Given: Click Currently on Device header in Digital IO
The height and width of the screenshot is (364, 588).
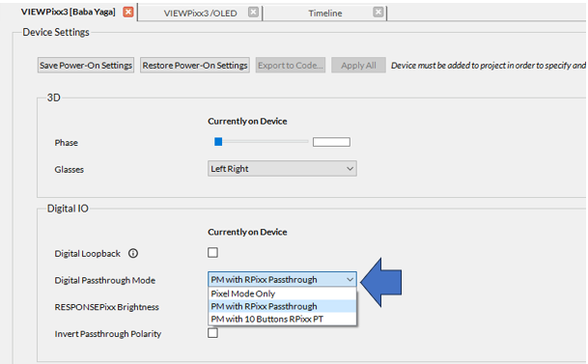Looking at the screenshot, I should 247,232.
